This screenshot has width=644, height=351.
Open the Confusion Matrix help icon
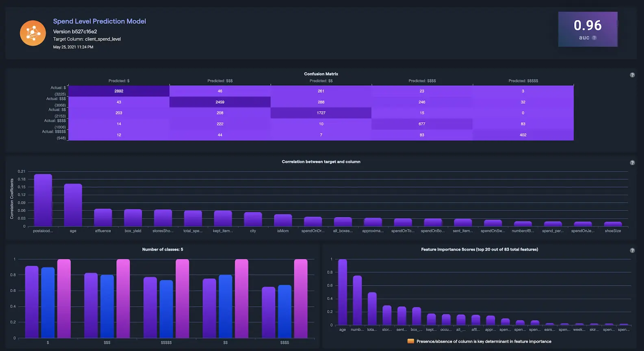point(632,75)
